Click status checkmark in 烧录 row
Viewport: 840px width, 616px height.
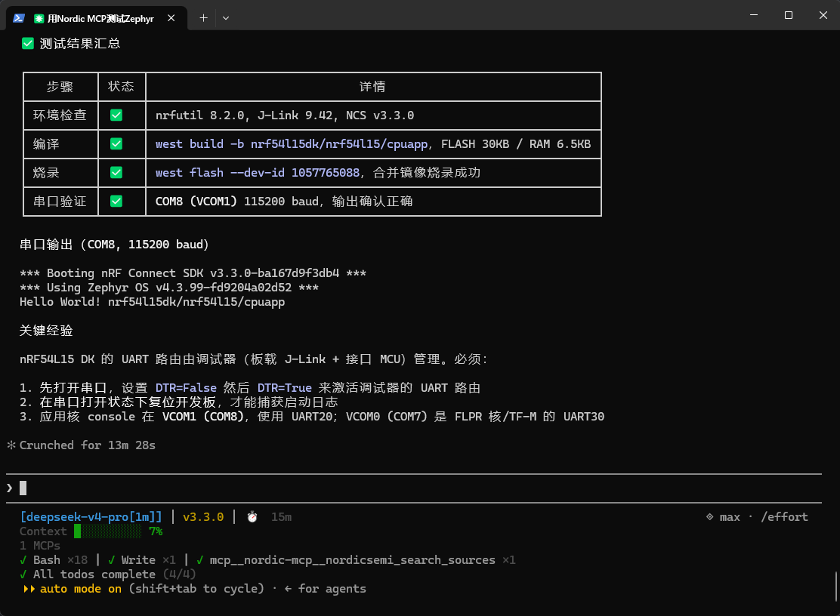coord(116,172)
